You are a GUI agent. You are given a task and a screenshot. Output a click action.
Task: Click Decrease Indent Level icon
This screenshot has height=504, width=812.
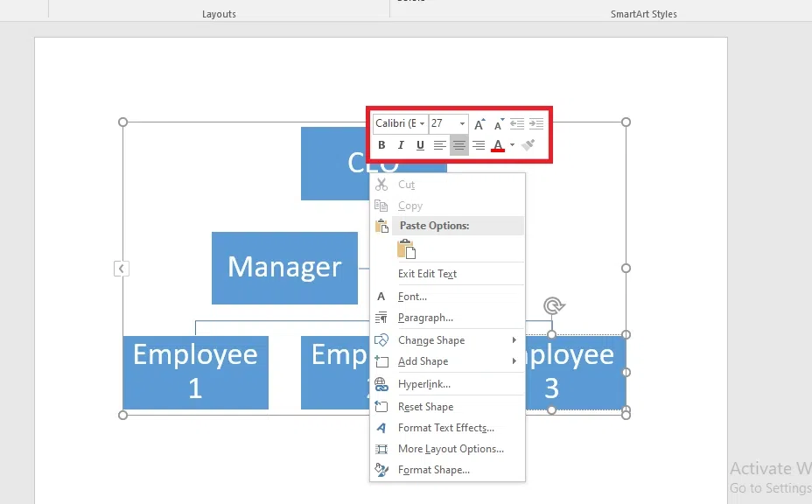pos(517,123)
